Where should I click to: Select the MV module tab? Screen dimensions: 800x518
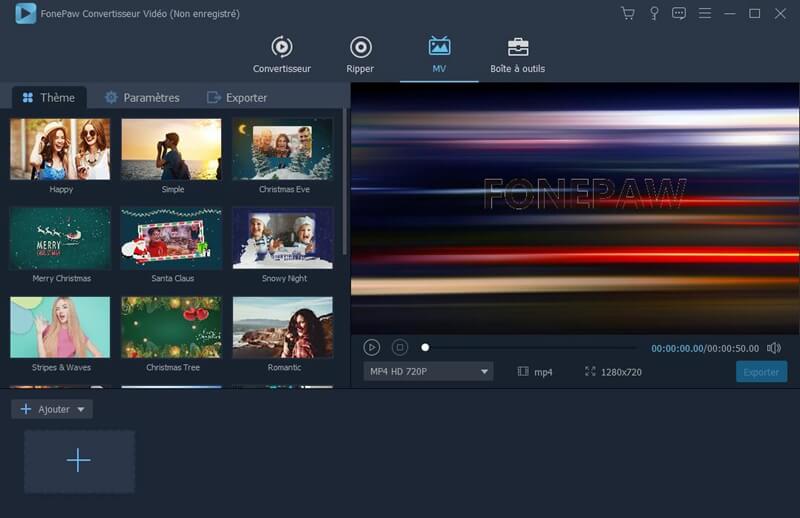[439, 55]
